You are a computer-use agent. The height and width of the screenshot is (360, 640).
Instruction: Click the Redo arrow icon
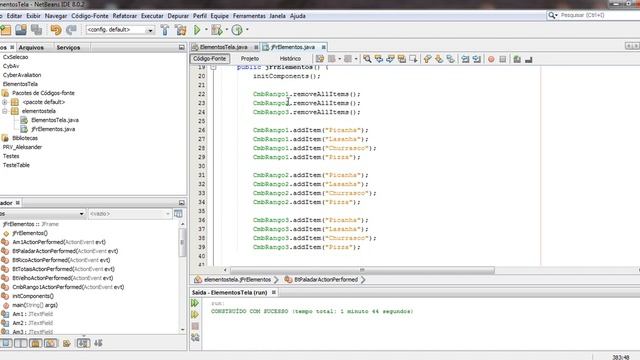[x=71, y=30]
